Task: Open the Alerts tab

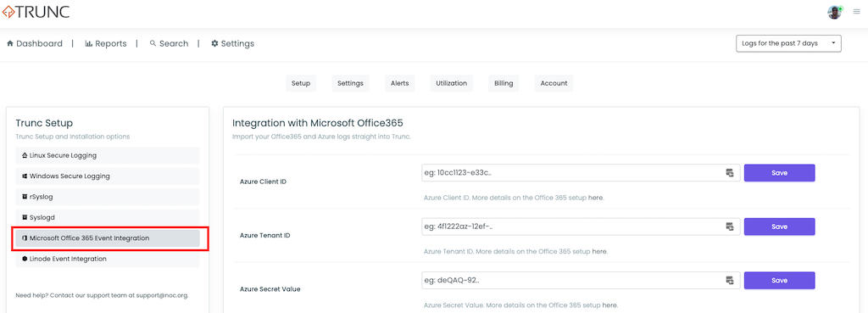Action: (x=400, y=83)
